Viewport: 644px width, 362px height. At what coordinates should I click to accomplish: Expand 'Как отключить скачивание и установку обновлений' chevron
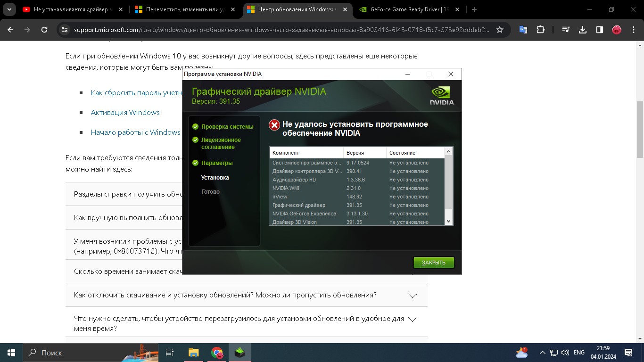click(413, 296)
